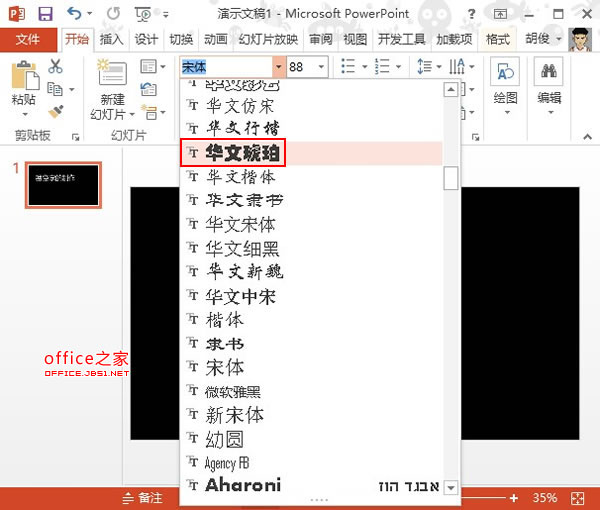Select the 华文仿宋 font

point(311,106)
